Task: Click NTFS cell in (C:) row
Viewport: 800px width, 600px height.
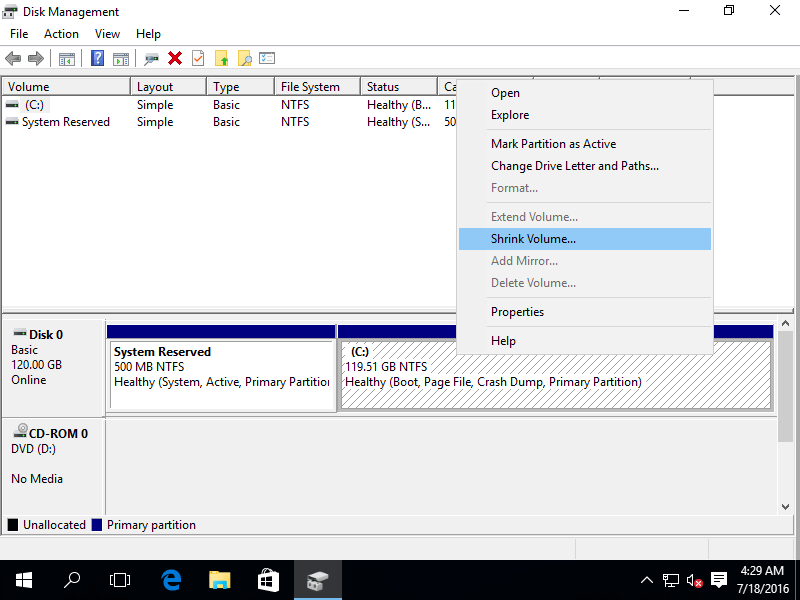Action: tap(295, 105)
